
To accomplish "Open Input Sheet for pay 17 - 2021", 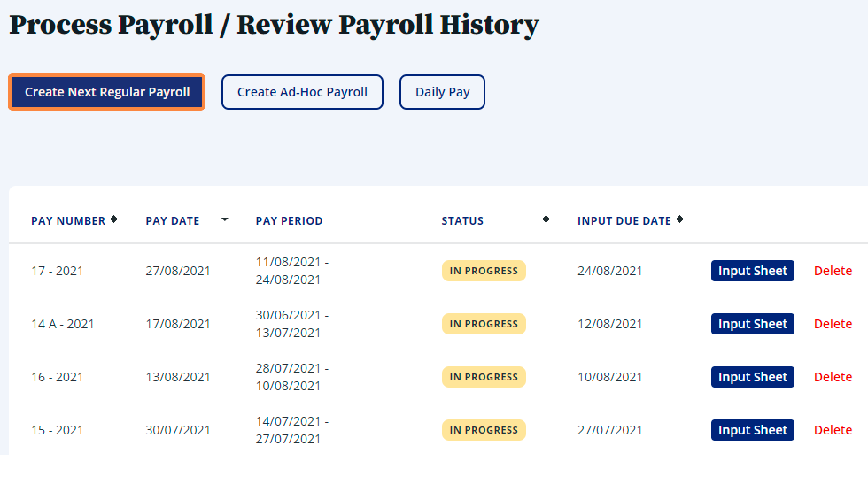I will pyautogui.click(x=752, y=271).
